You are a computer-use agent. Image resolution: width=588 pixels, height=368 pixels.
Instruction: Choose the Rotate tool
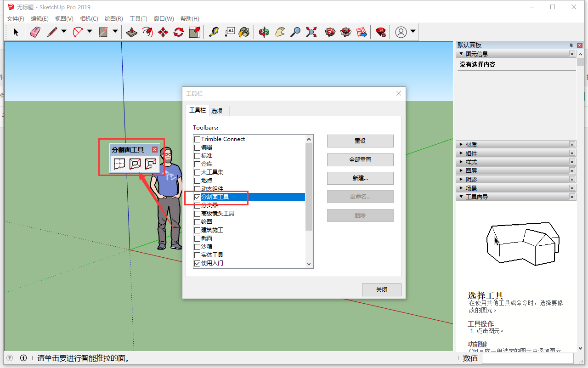[x=179, y=32]
